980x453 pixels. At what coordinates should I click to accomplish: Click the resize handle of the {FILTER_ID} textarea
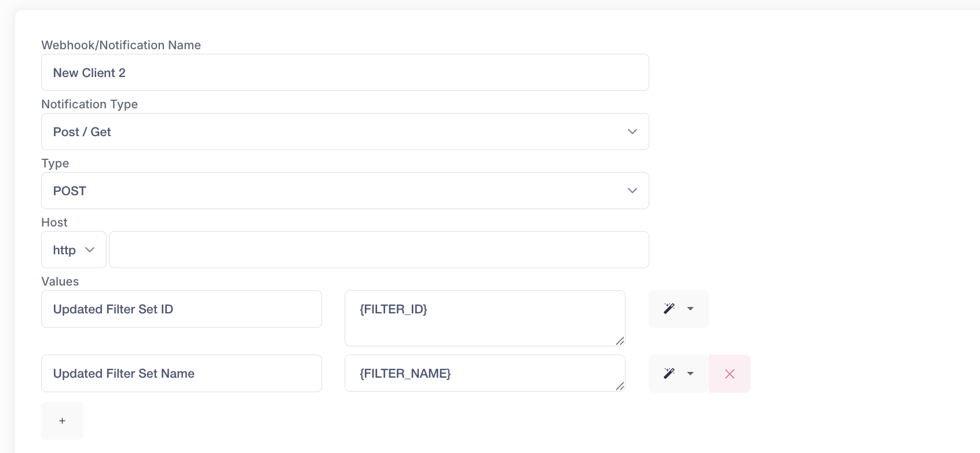coord(620,341)
